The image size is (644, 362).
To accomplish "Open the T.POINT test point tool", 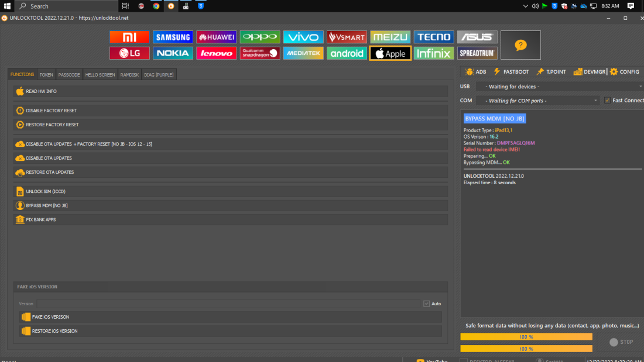I will (x=551, y=72).
